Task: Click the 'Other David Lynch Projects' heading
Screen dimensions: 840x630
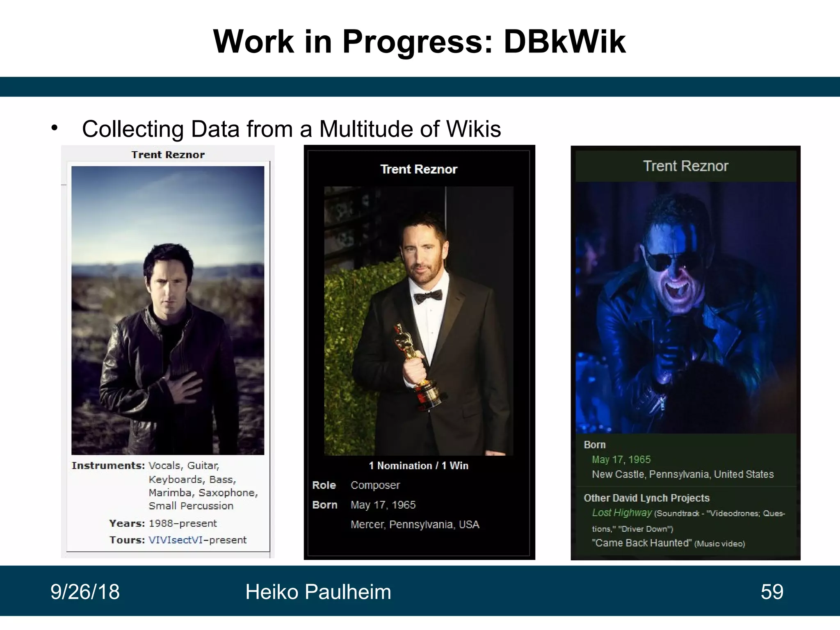Action: 646,498
